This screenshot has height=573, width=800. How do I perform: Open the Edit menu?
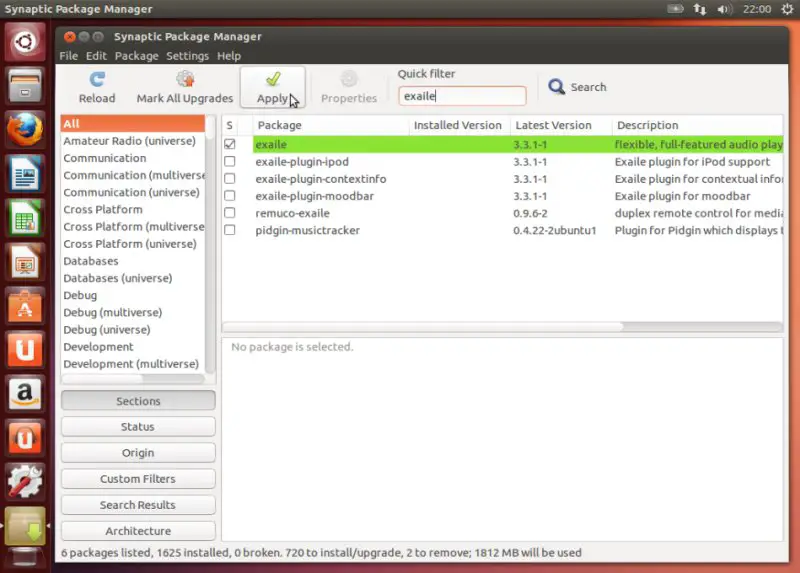click(96, 56)
